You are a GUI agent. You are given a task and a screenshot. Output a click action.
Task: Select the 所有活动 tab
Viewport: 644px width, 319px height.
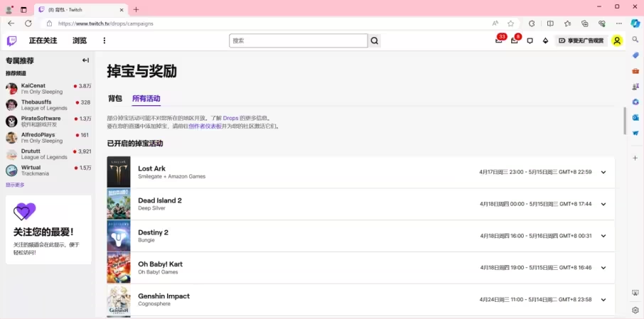pyautogui.click(x=146, y=99)
